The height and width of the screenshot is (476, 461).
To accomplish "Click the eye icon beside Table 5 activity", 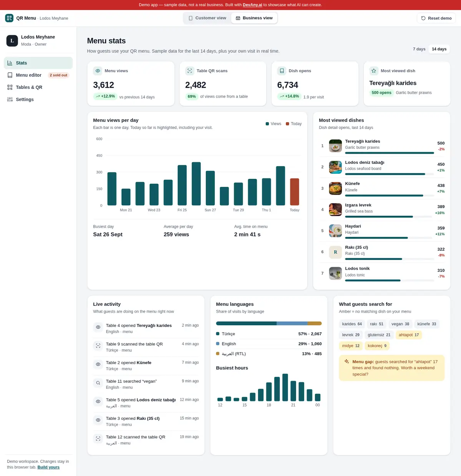I will [98, 401].
